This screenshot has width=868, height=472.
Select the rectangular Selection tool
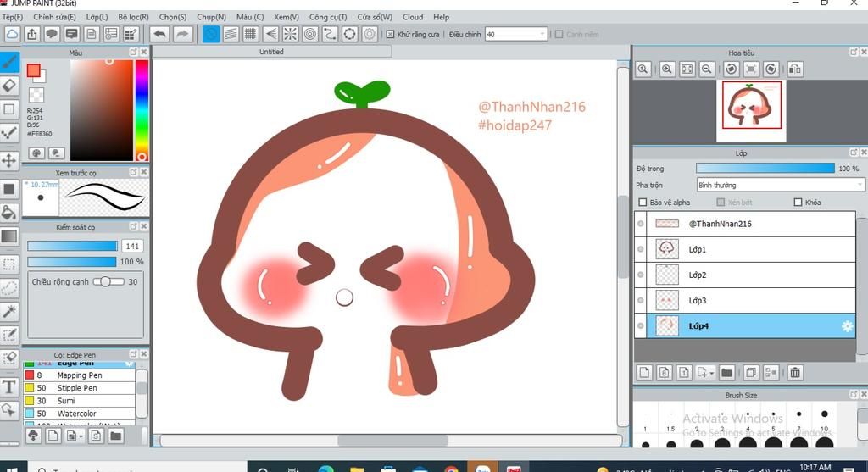[x=9, y=264]
